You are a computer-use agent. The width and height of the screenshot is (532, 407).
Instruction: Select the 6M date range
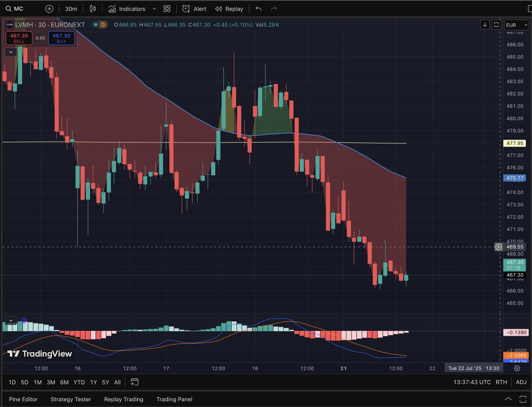(64, 382)
